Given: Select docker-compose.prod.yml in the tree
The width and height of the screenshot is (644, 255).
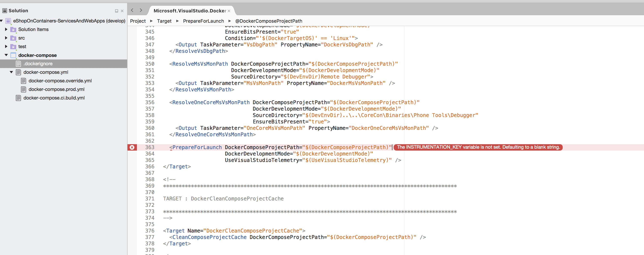Looking at the screenshot, I should (56, 89).
